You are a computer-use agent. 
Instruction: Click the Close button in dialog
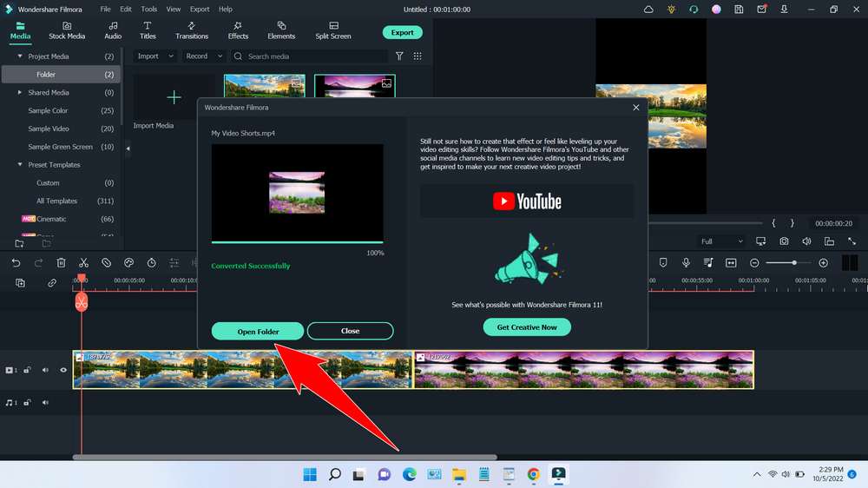coord(351,331)
